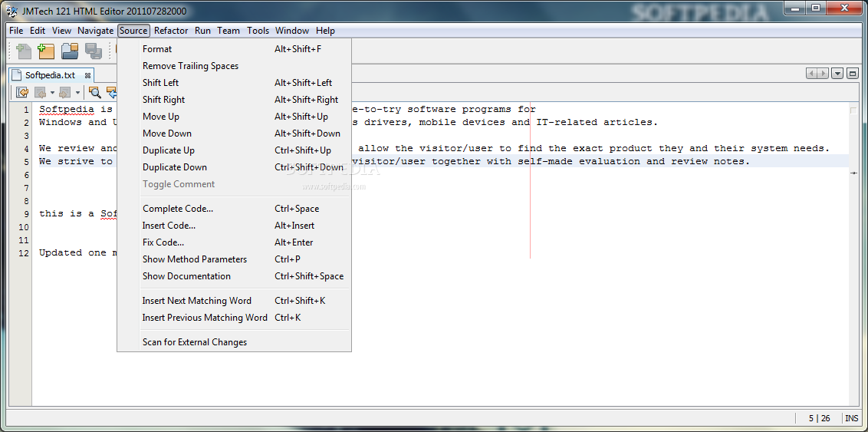Screen dimensions: 868x432
Task: Click the word 'IT-related' in line 2
Action: [567, 123]
